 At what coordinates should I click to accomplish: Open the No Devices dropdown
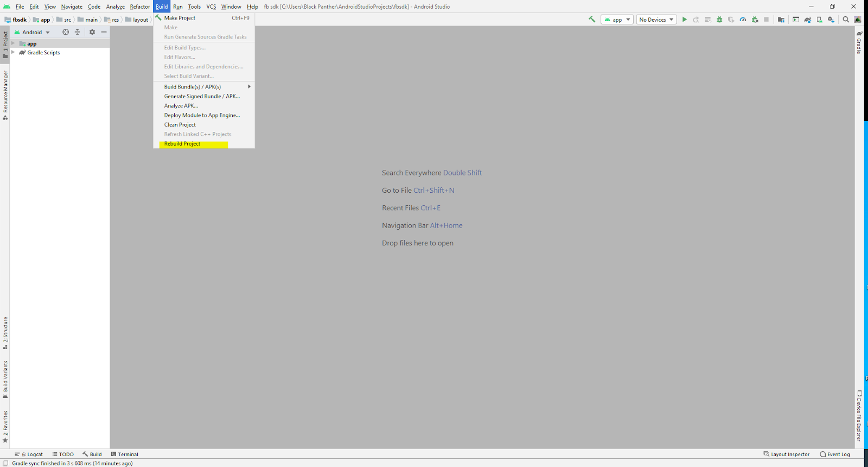click(x=656, y=20)
